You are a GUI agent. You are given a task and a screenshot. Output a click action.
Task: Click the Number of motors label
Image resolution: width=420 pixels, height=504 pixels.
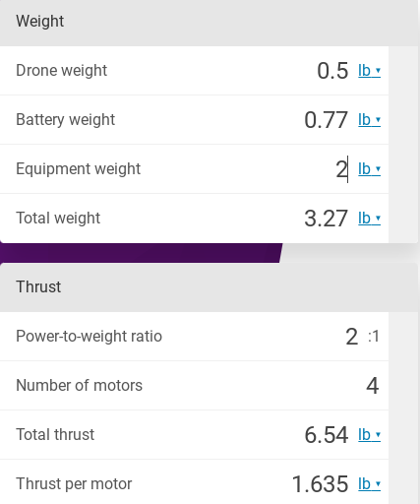click(x=80, y=386)
